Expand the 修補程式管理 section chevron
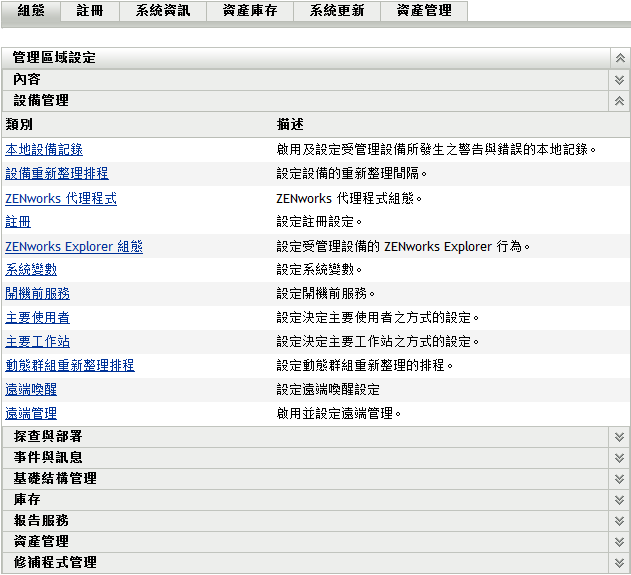This screenshot has width=631, height=575. coord(619,563)
